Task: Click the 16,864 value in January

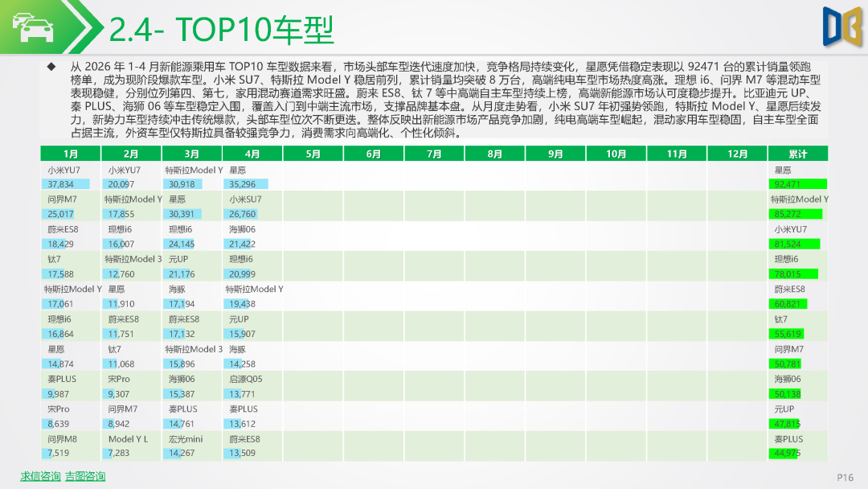Action: tap(60, 334)
